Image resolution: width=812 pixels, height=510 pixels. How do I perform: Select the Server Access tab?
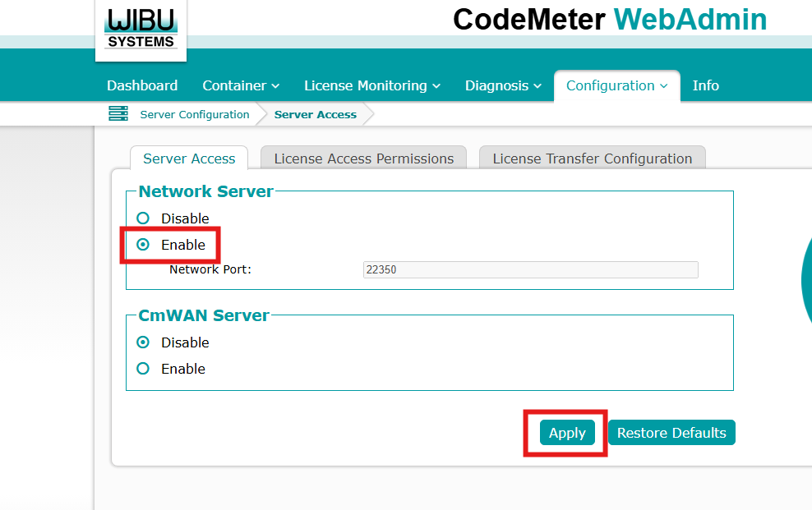(x=189, y=159)
